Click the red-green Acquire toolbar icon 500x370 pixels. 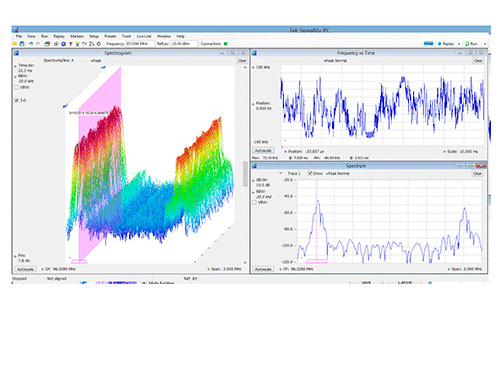coord(92,44)
